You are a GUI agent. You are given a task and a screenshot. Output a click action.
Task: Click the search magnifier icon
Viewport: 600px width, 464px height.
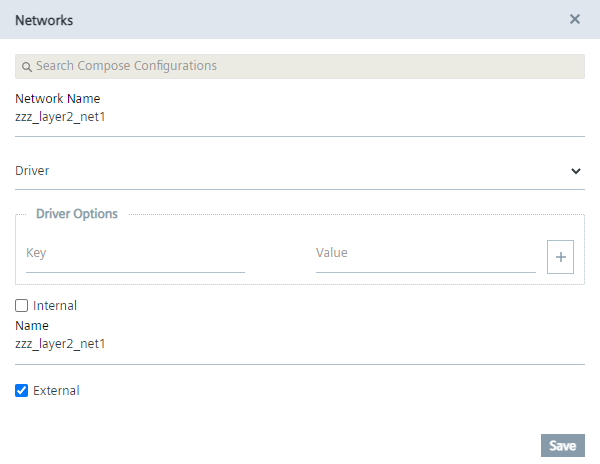point(27,67)
